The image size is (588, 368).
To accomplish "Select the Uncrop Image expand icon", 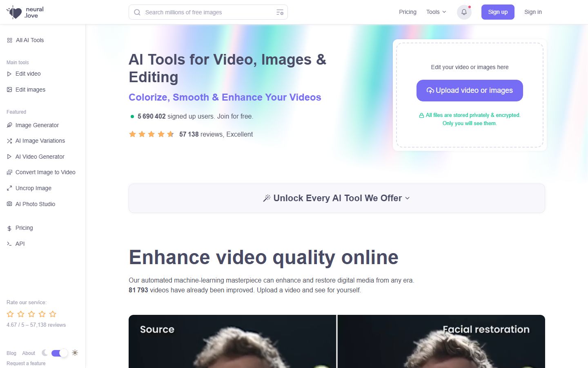I will pyautogui.click(x=9, y=188).
